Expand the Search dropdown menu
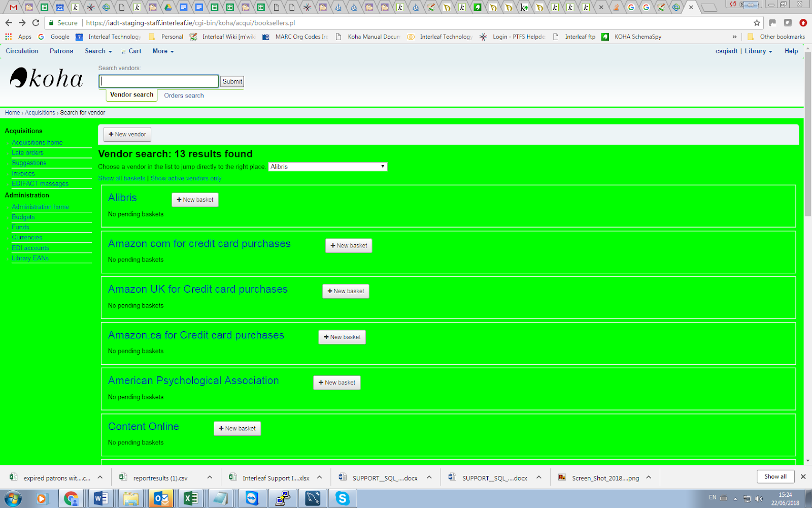This screenshot has height=508, width=812. (98, 51)
